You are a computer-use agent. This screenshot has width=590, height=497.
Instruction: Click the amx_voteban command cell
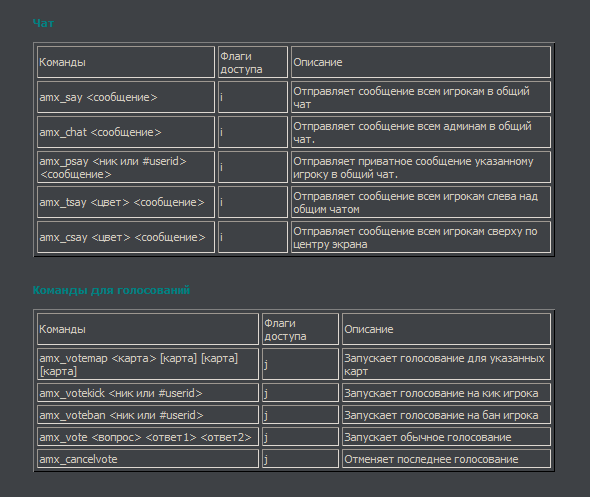point(148,415)
